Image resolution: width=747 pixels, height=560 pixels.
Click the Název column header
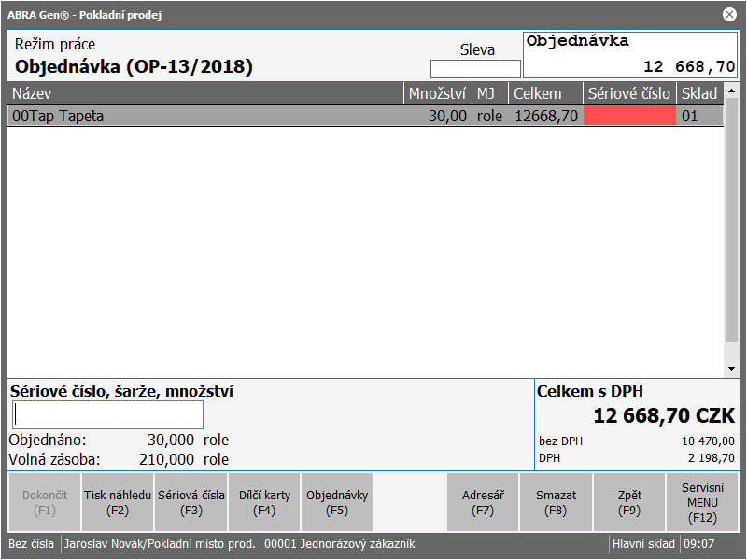pos(205,93)
